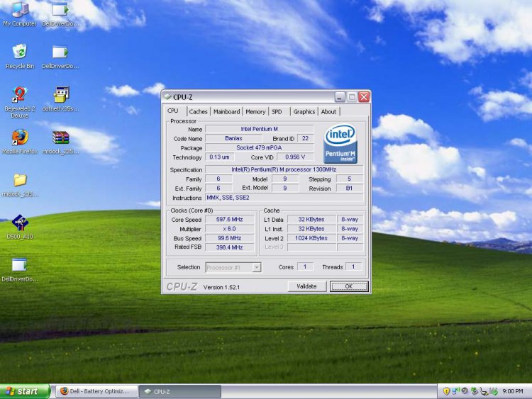Select the dotnetfx35s installer icon
The width and height of the screenshot is (532, 399).
(x=61, y=99)
